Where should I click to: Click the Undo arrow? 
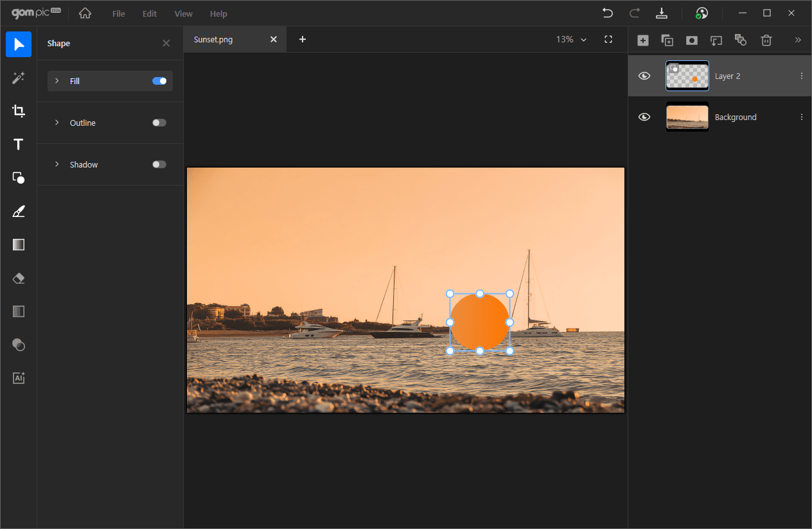pyautogui.click(x=607, y=13)
